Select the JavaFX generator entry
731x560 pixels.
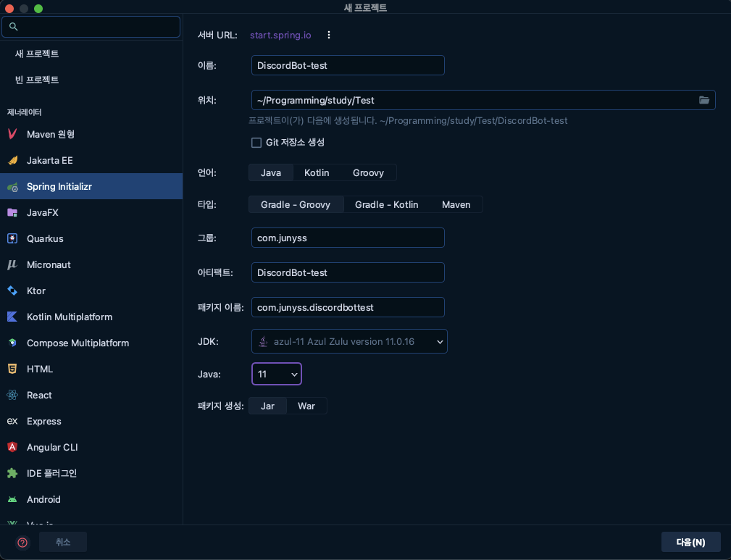91,212
